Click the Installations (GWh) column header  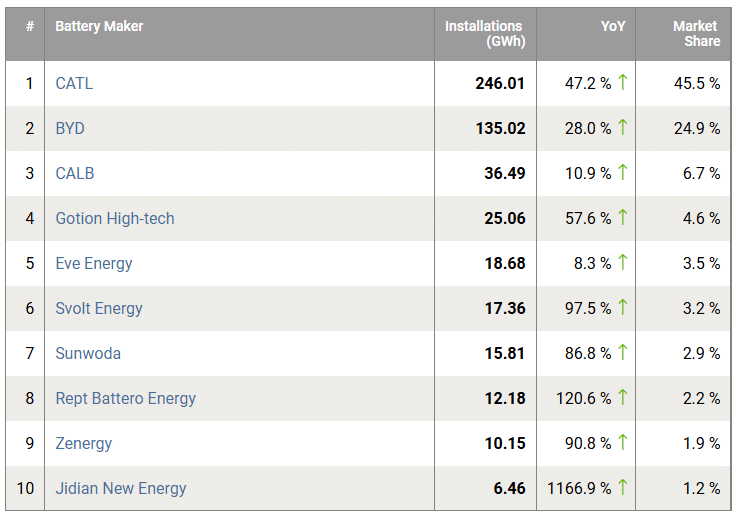pos(484,34)
